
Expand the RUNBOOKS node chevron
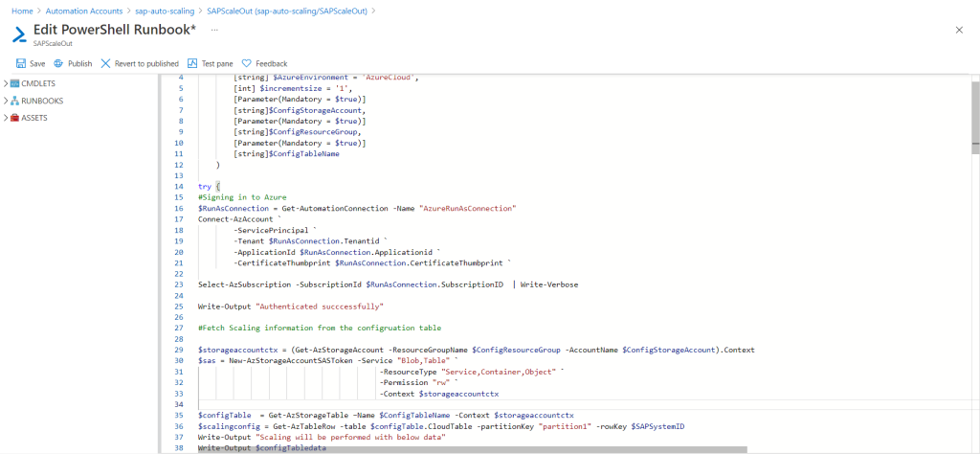click(x=6, y=101)
